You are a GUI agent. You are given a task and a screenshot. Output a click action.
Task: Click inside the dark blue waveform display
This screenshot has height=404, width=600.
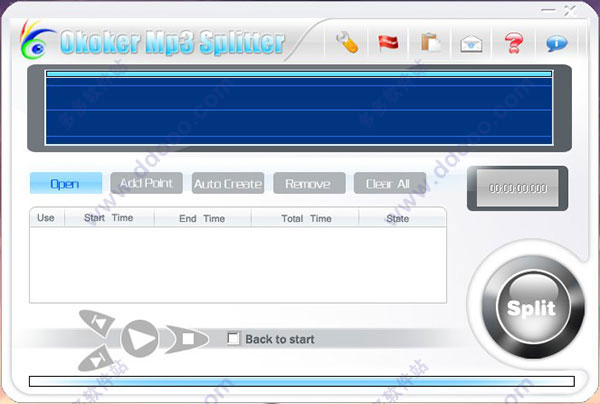[x=299, y=111]
